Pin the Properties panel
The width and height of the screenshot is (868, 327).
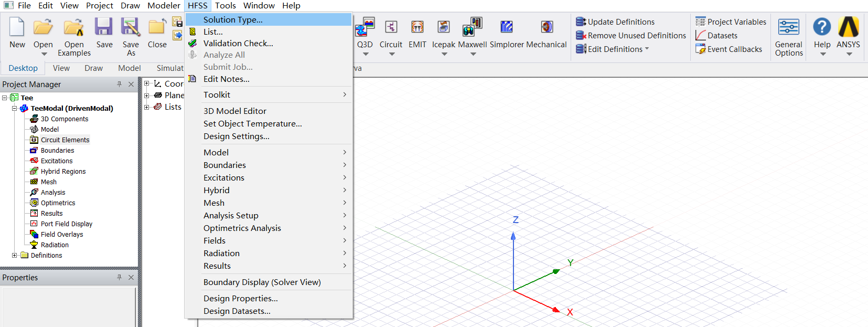point(119,277)
